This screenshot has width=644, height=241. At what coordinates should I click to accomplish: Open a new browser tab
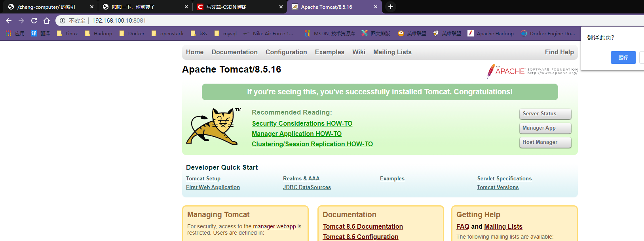(x=391, y=7)
